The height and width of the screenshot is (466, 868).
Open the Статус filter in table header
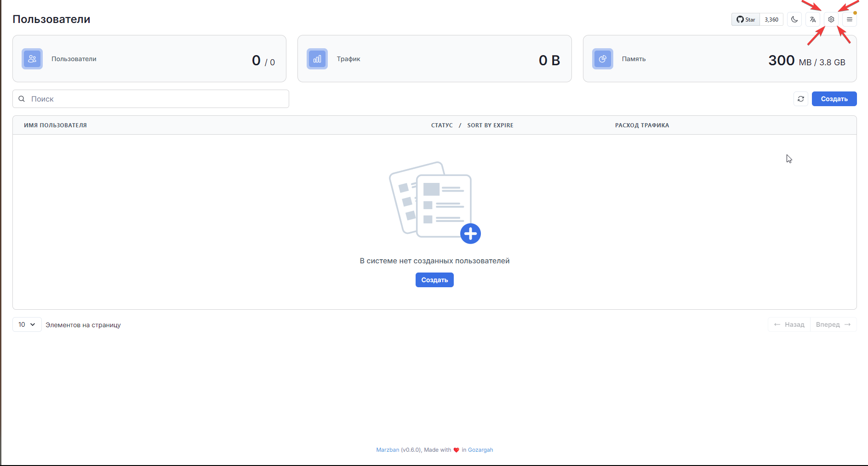point(441,125)
